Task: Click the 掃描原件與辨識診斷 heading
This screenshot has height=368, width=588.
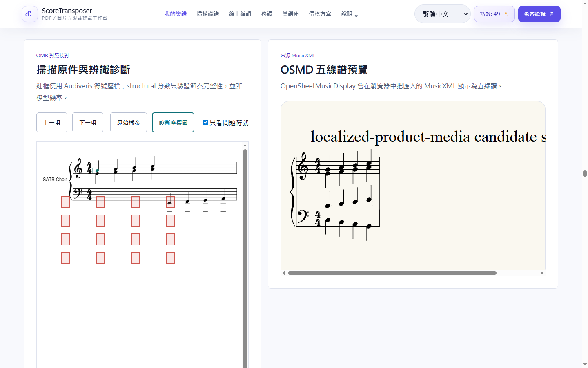Action: click(x=83, y=70)
